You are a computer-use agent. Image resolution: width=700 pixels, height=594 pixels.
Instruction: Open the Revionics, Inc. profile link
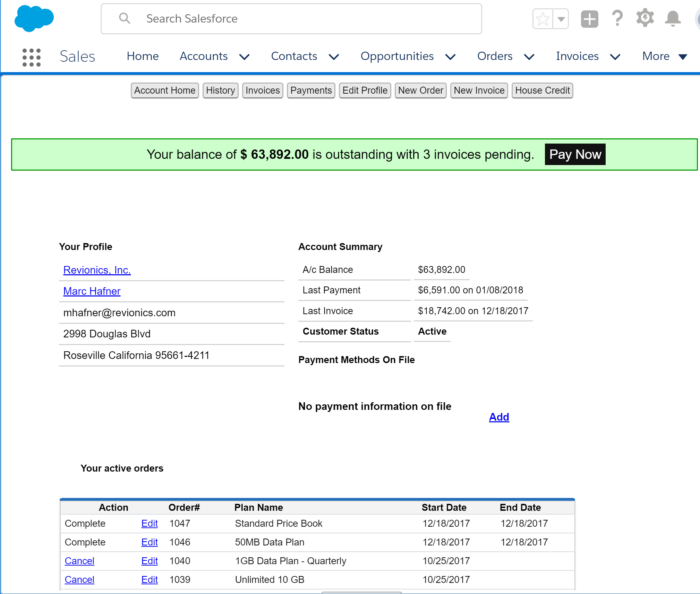point(97,270)
